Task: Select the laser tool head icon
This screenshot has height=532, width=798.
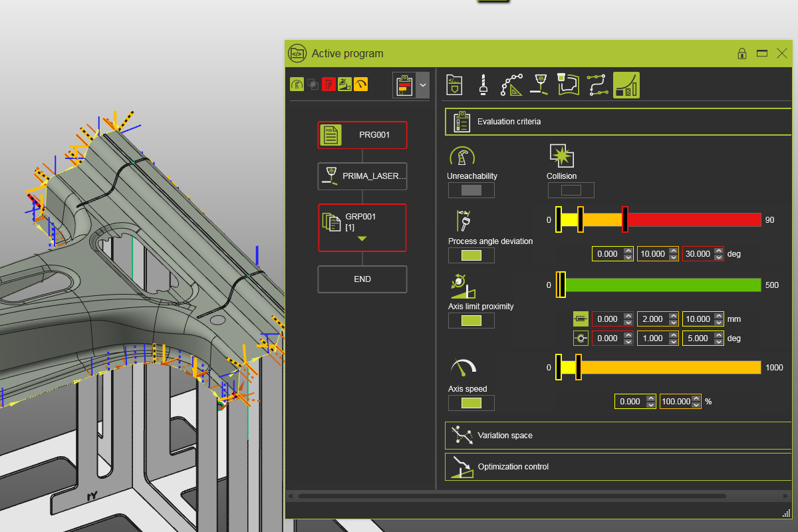Action: click(539, 84)
